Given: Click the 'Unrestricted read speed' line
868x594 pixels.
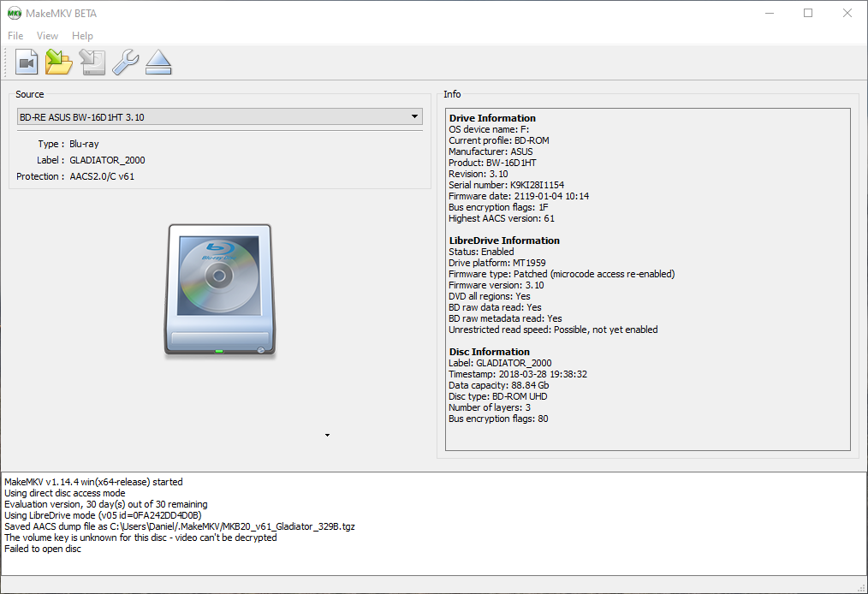Looking at the screenshot, I should pyautogui.click(x=553, y=330).
